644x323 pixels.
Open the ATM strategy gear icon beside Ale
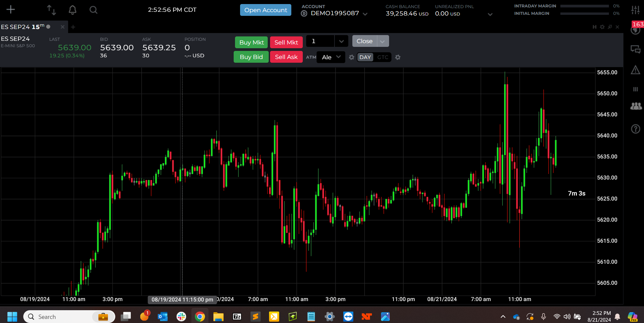[351, 57]
